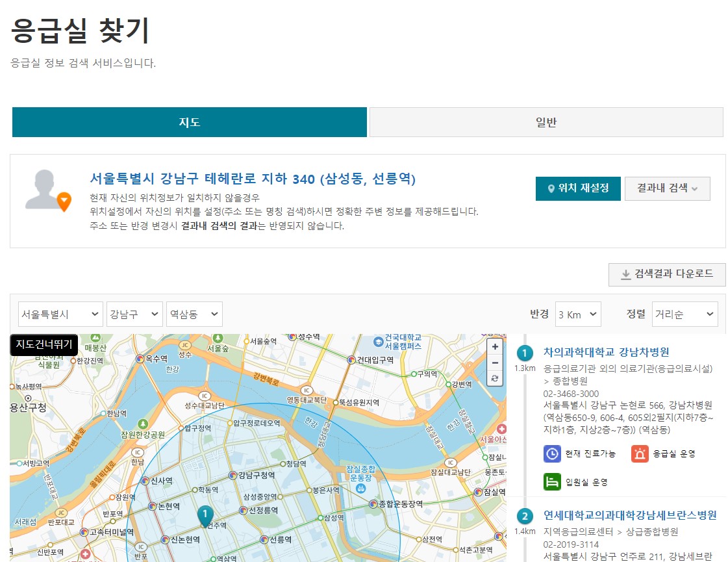Click 잠원한강공원 park icon on map
Image resolution: width=728 pixels, height=562 pixels.
[143, 424]
